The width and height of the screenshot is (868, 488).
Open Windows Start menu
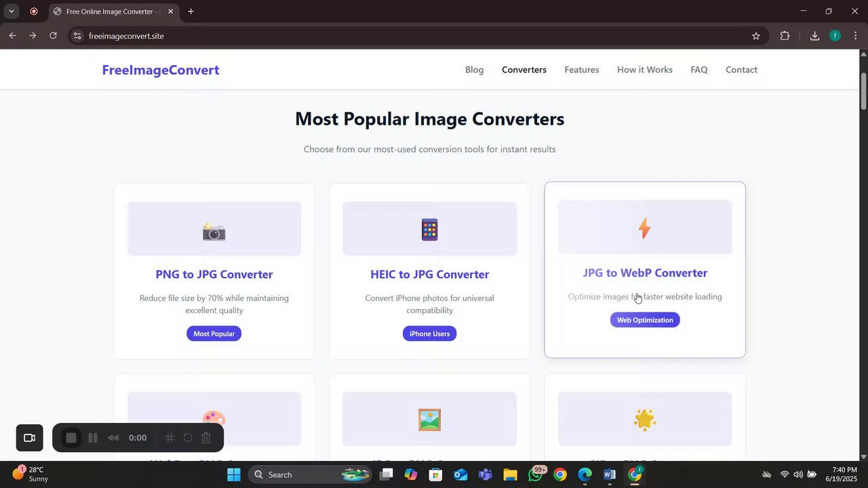pyautogui.click(x=233, y=474)
